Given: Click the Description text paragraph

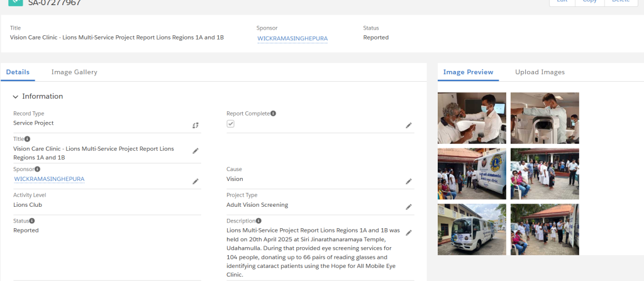Looking at the screenshot, I should (x=313, y=253).
